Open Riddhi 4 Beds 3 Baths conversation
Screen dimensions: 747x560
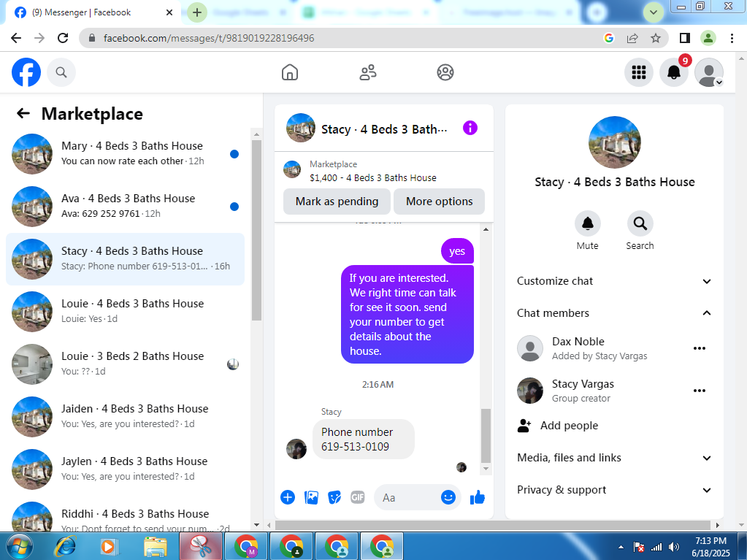[125, 515]
